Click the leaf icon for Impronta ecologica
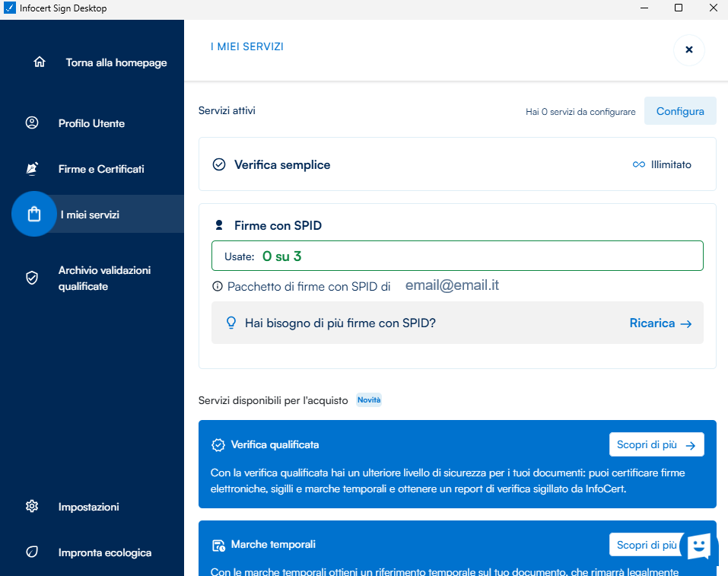 32,552
